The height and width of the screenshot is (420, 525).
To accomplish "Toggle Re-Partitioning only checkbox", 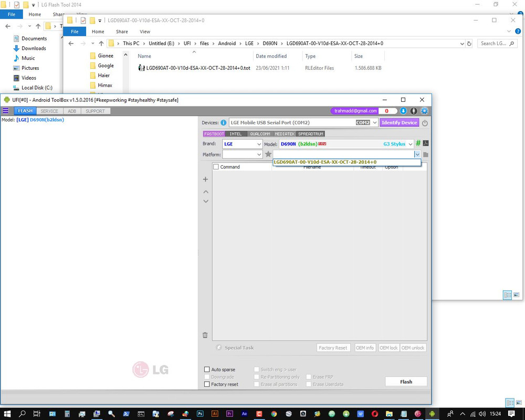I will pos(257,377).
